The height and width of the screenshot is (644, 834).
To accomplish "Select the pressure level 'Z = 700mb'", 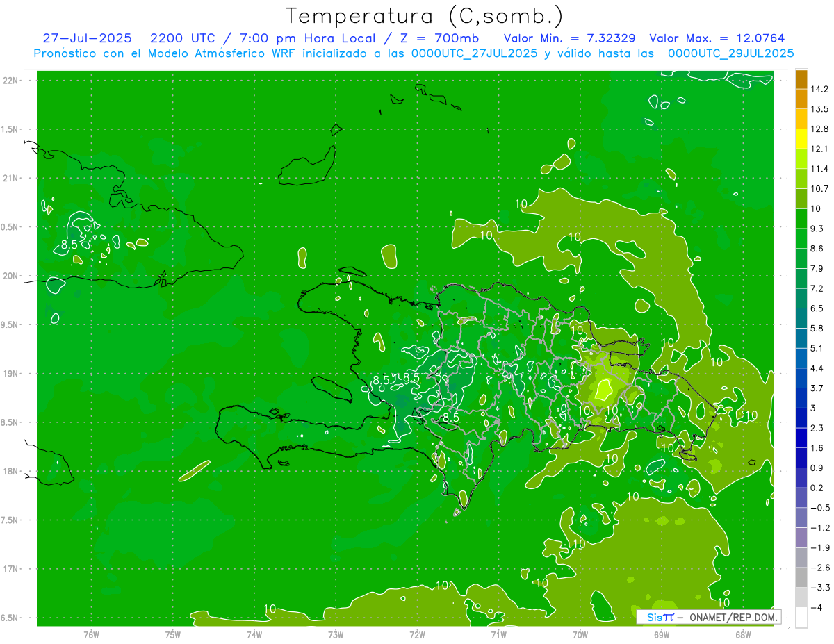I will coord(439,39).
